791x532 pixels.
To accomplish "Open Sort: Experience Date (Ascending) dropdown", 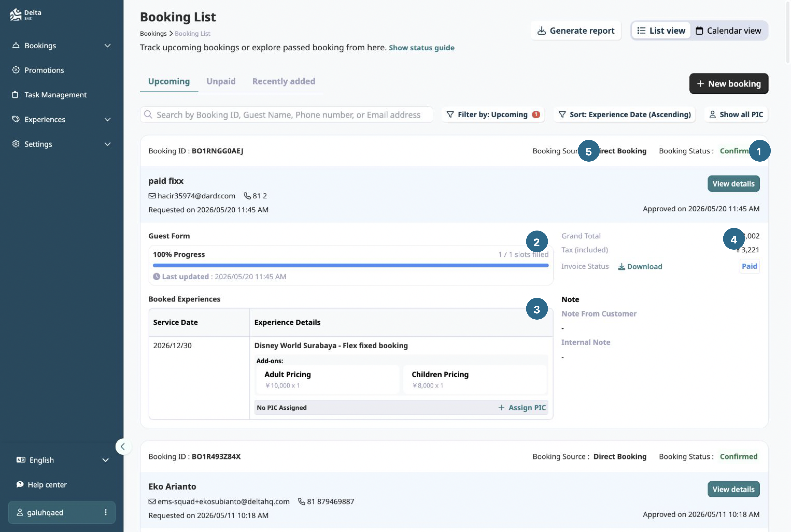I will point(625,115).
